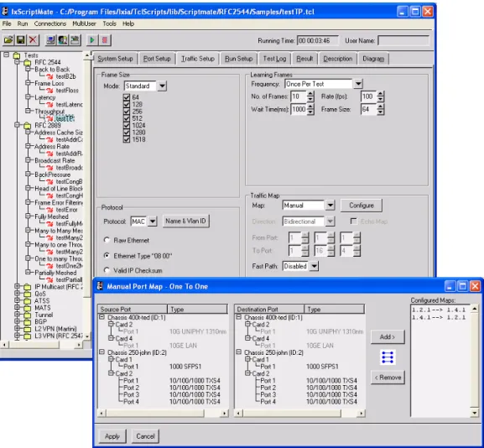Viewport: 484px width, 448px height.
Task: Select Valid IP Checksum radio button
Action: click(x=107, y=270)
